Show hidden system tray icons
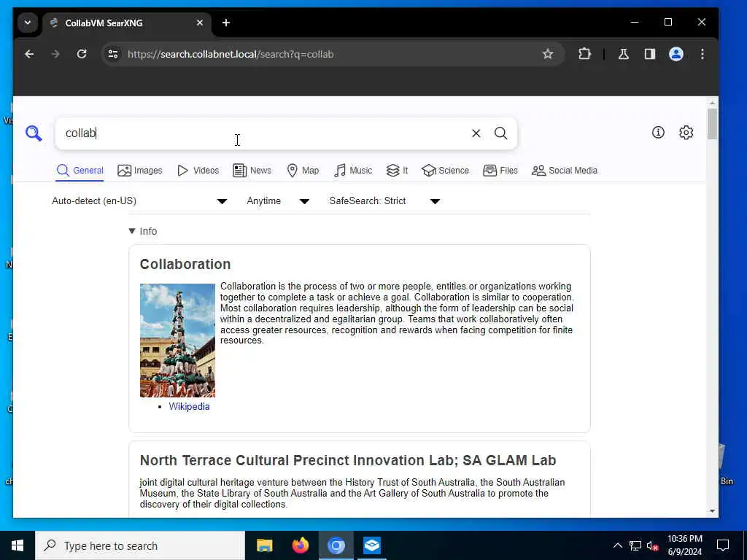Screen dimensions: 747x560 click(x=617, y=545)
